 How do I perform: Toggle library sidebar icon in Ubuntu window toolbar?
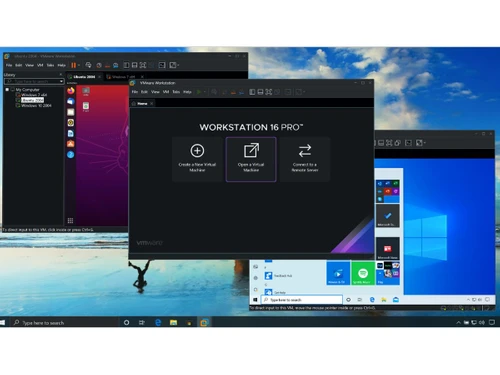point(127,65)
